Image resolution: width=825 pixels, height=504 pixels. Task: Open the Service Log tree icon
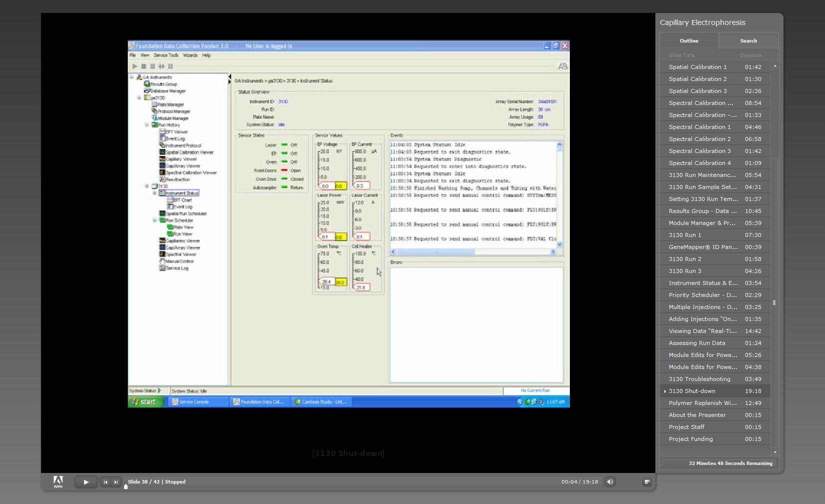coord(162,268)
